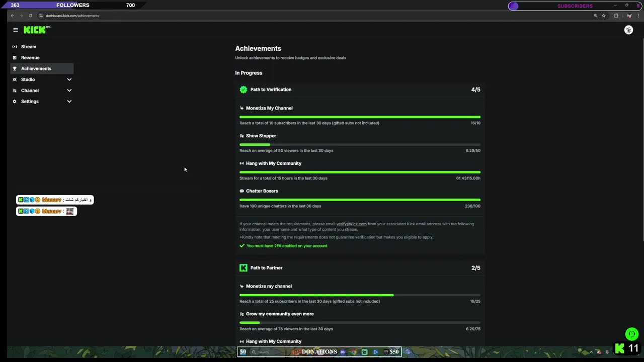Click the FOLLOWERS overlay label

(x=73, y=5)
